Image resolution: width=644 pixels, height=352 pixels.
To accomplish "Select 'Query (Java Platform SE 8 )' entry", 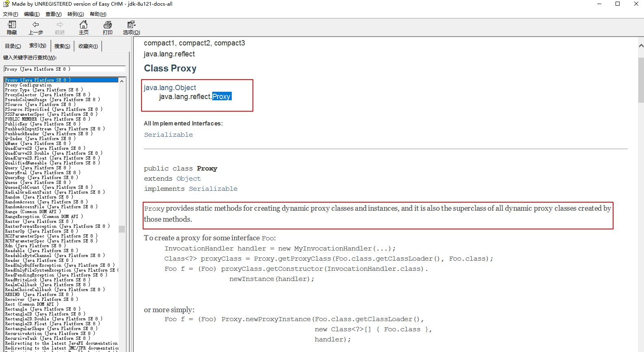I will [37, 168].
